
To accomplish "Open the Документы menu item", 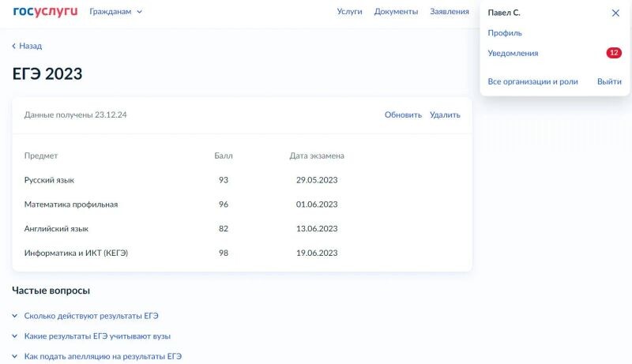I will (x=396, y=12).
